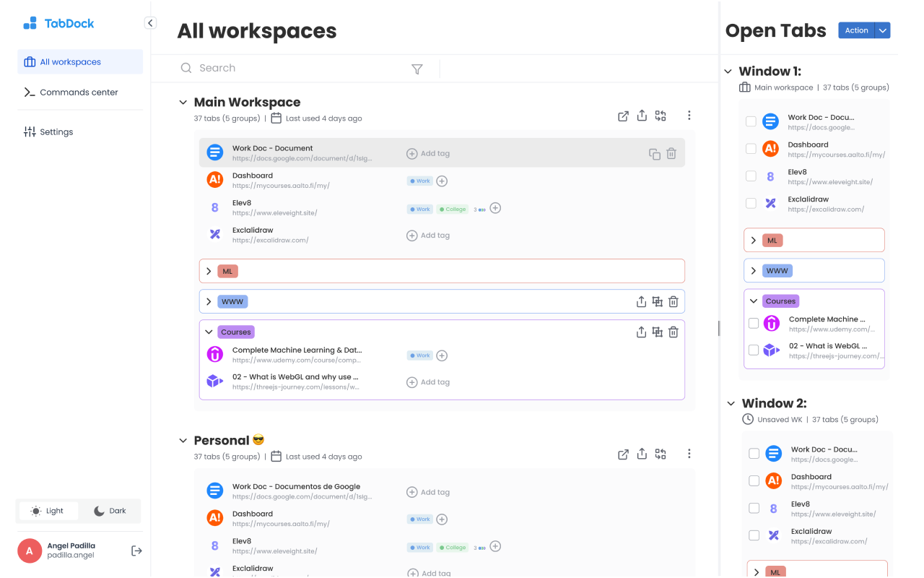The image size is (924, 578).
Task: Open Settings
Action: (55, 131)
